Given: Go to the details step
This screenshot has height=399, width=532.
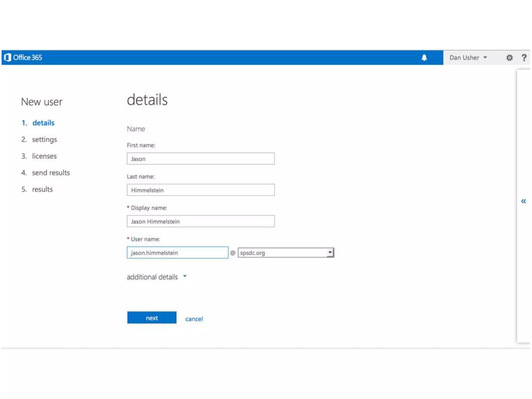Looking at the screenshot, I should point(43,123).
